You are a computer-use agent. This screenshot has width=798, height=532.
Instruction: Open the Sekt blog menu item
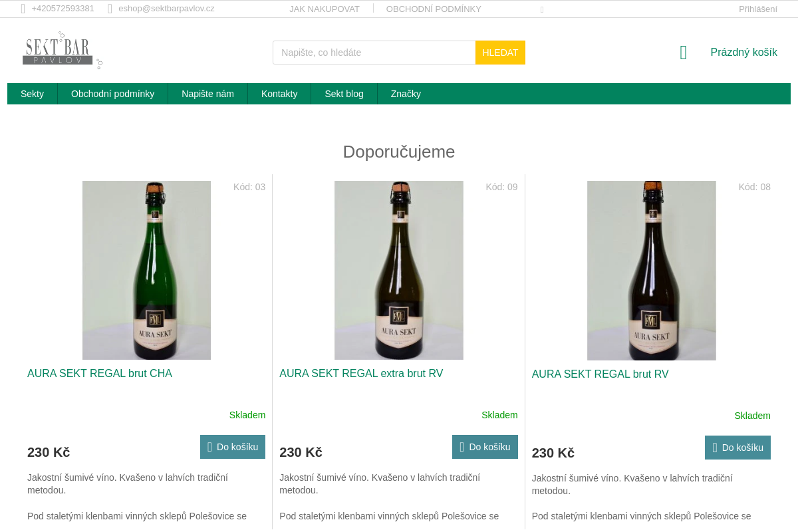(x=344, y=94)
